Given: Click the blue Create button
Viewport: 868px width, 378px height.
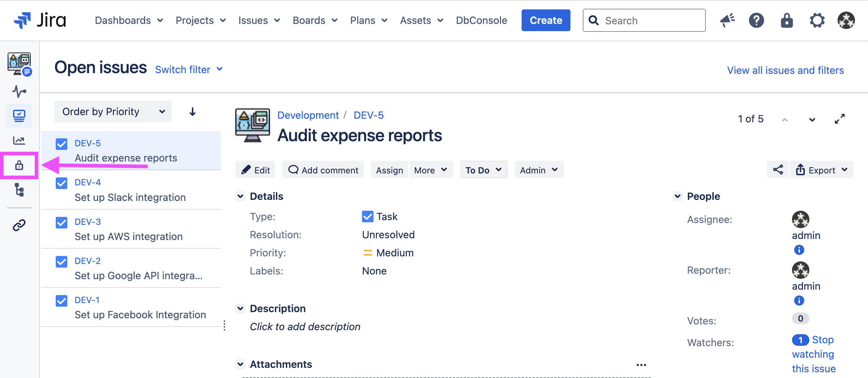Looking at the screenshot, I should [545, 20].
